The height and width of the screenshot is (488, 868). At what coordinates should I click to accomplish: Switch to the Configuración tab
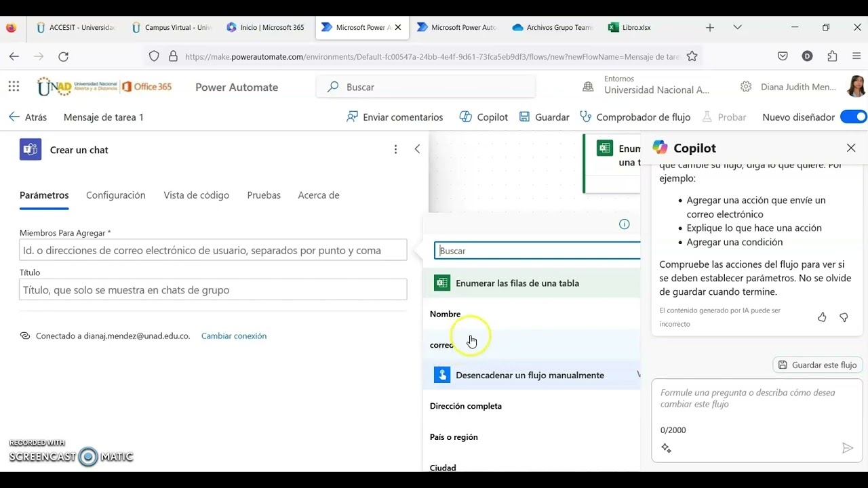pyautogui.click(x=116, y=195)
